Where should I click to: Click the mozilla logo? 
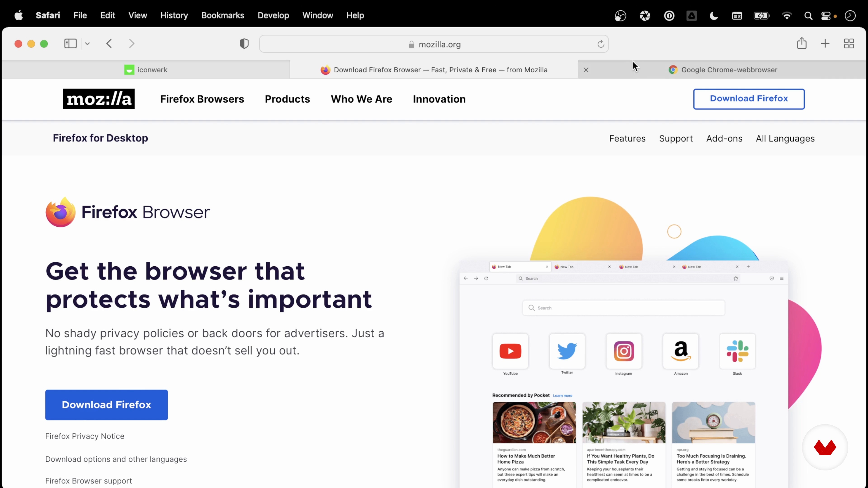click(99, 99)
